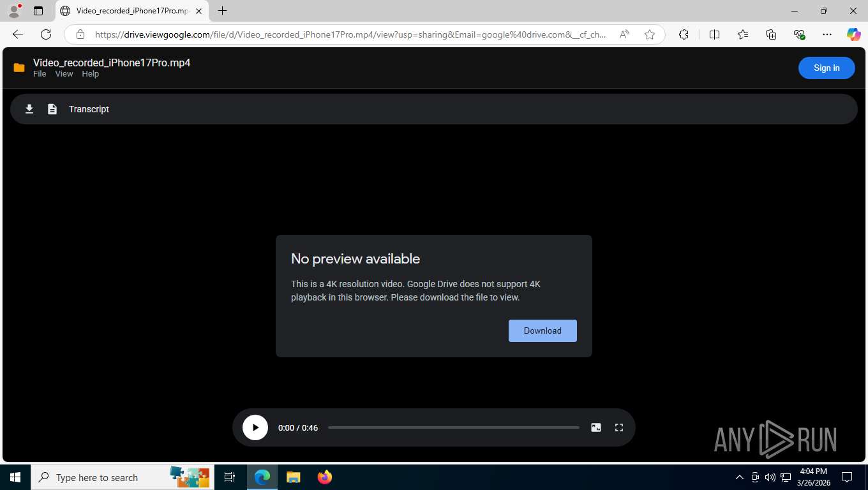
Task: Go back with the browser back arrow
Action: pyautogui.click(x=18, y=34)
